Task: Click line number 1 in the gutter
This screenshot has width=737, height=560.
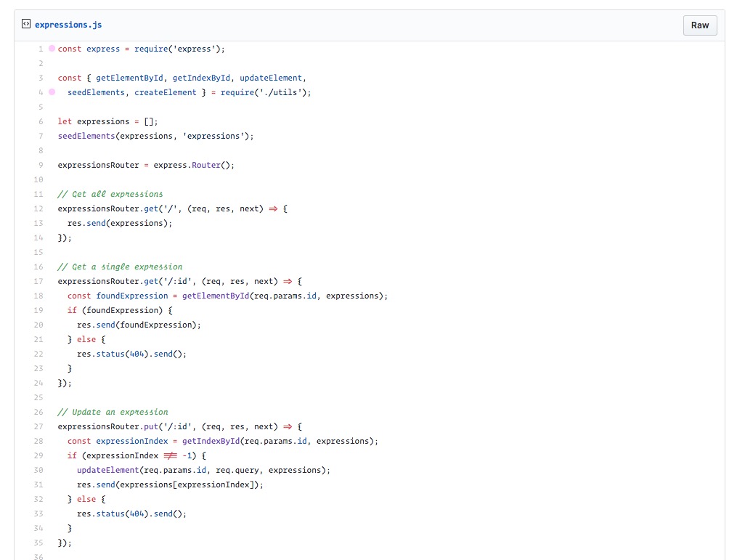Action: (40, 48)
